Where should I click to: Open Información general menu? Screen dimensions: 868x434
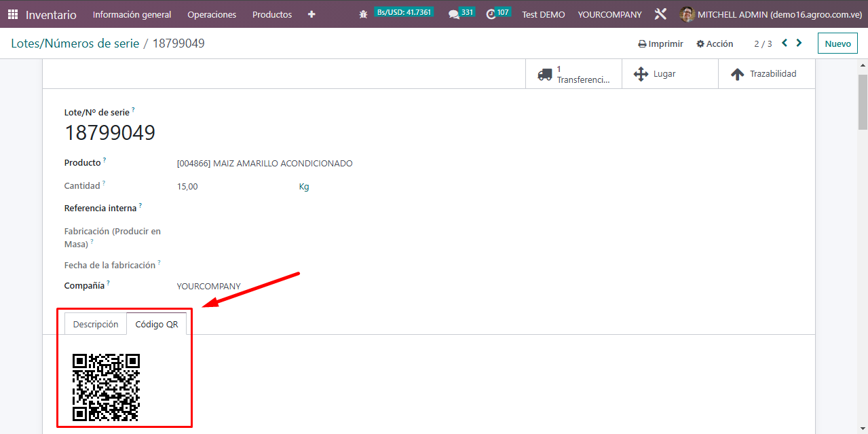point(132,14)
